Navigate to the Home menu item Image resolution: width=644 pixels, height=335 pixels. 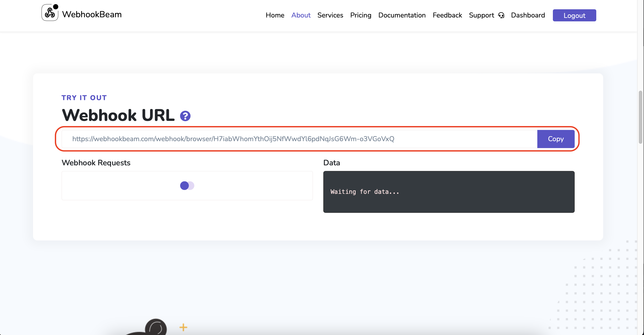click(x=275, y=15)
